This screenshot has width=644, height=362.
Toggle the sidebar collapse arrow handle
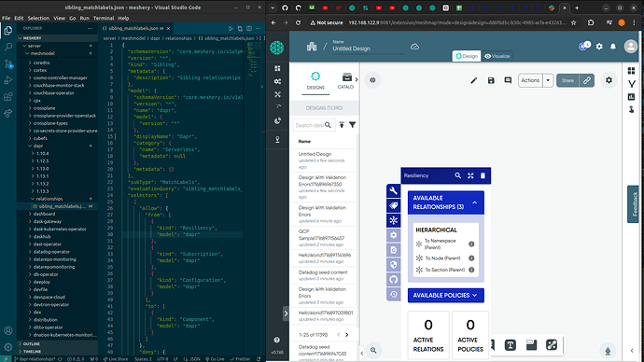(x=286, y=314)
